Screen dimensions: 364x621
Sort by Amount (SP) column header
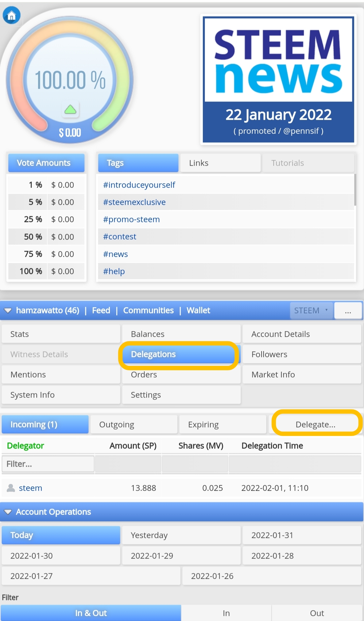(x=133, y=446)
